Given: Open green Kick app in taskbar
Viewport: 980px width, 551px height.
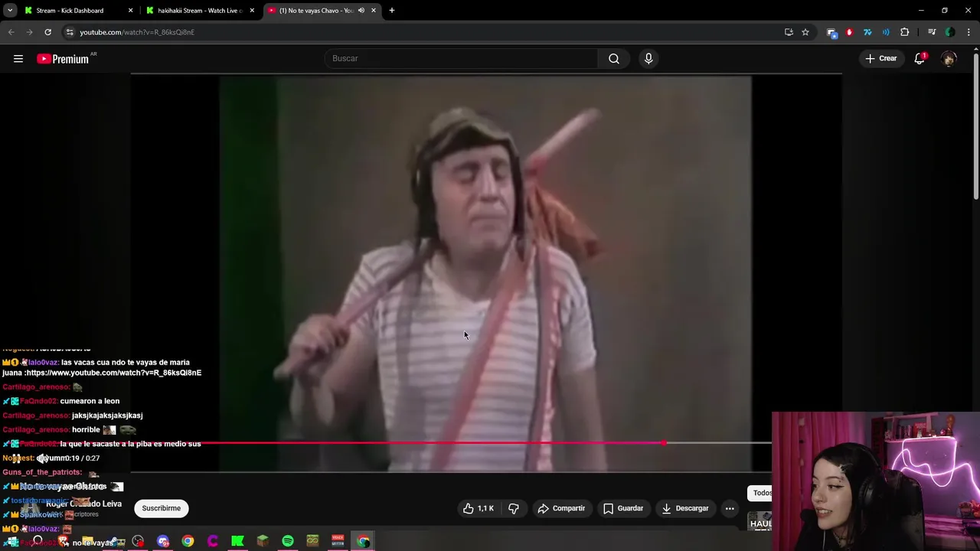Looking at the screenshot, I should 237,541.
